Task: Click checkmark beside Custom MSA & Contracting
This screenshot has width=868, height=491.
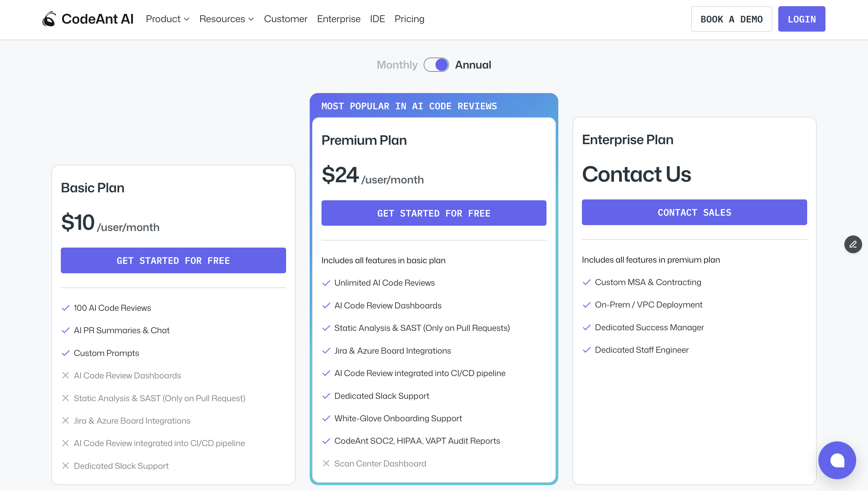Action: (x=587, y=282)
